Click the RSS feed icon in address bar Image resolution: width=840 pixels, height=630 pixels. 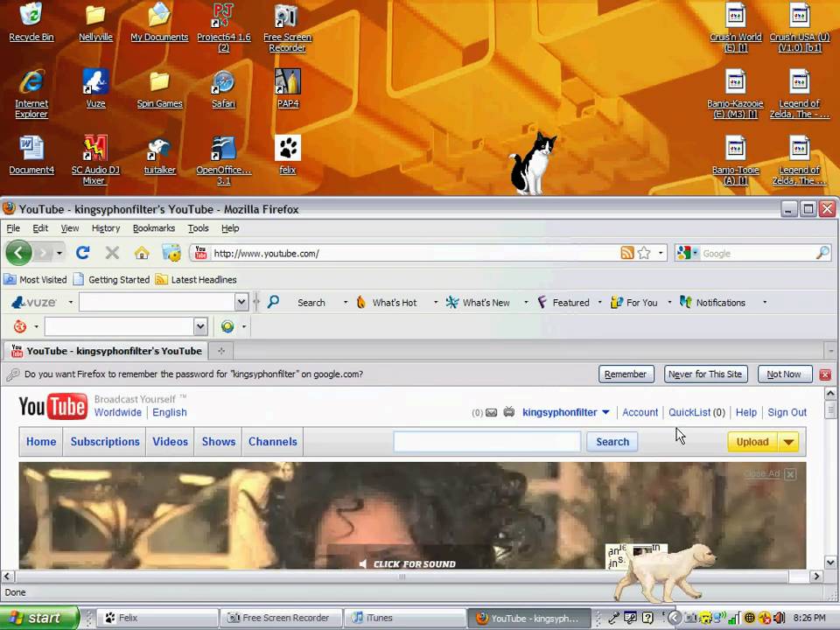627,253
